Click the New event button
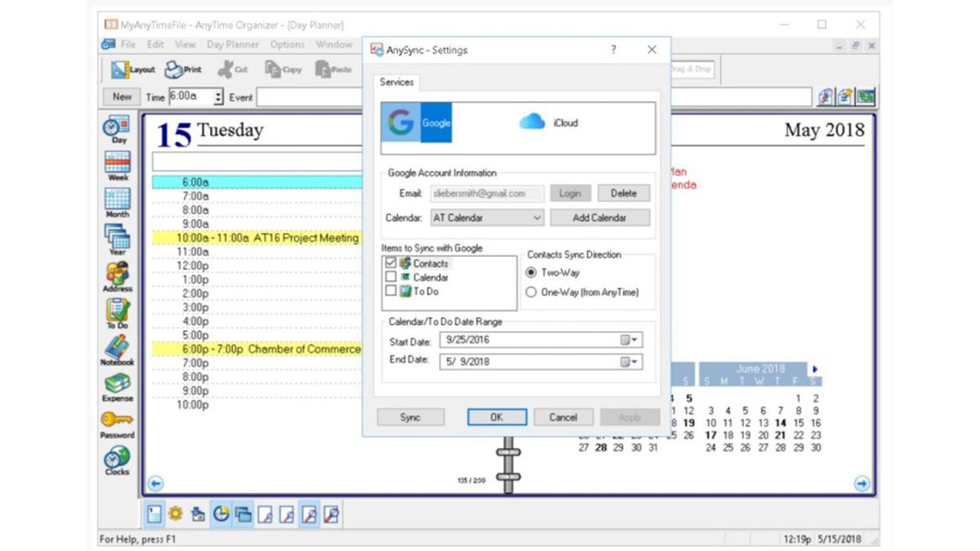This screenshot has height=551, width=980. pyautogui.click(x=122, y=96)
